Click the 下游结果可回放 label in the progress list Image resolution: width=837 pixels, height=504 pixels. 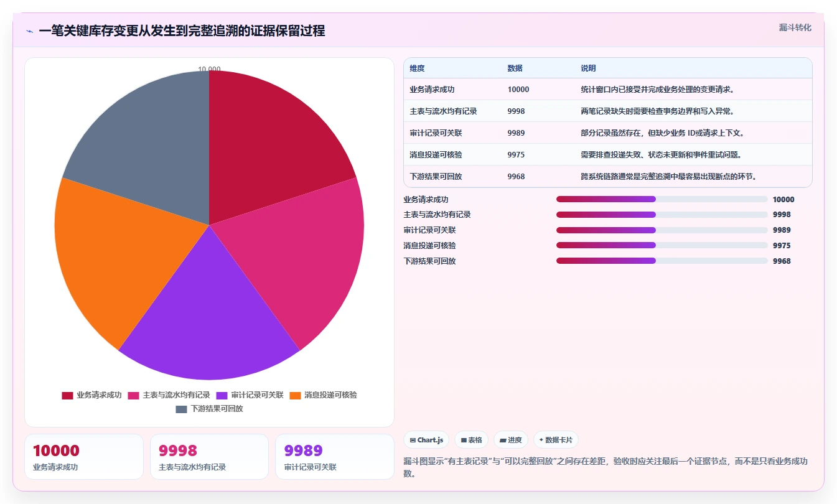point(429,261)
